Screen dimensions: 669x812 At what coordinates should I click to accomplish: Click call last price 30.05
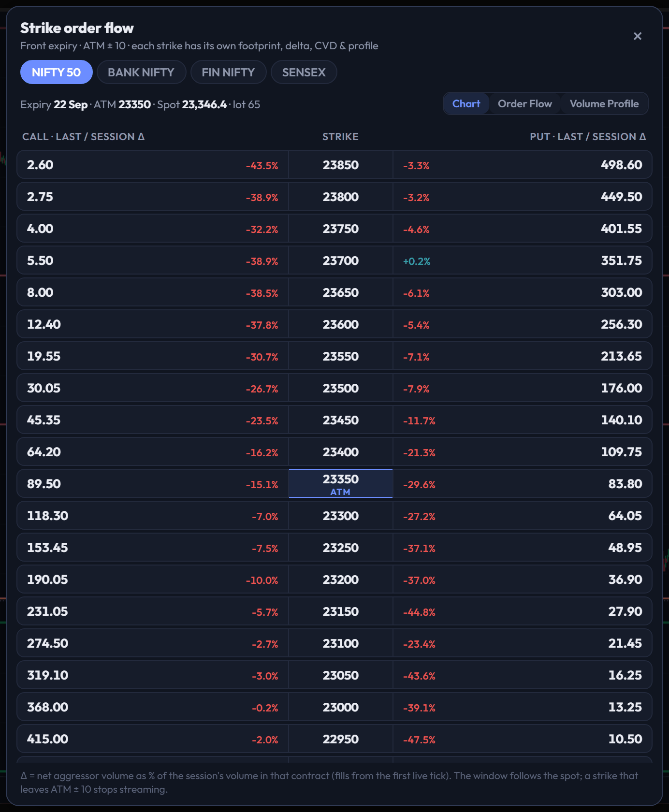(44, 388)
